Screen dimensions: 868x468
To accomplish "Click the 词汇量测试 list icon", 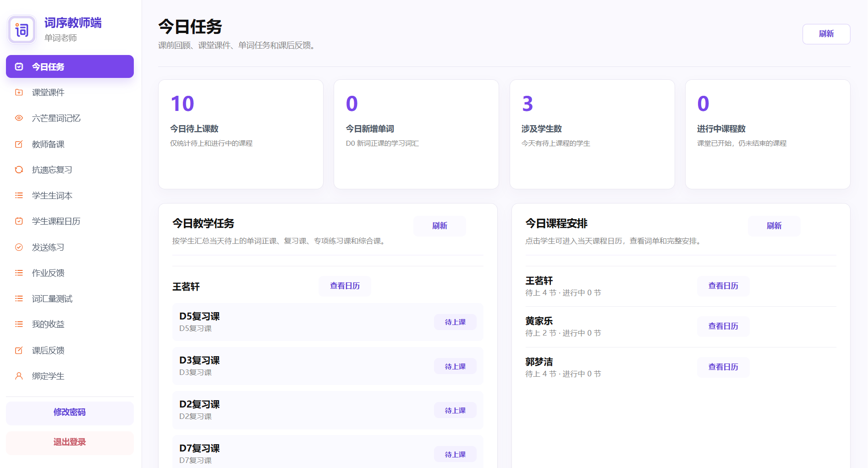I will (19, 298).
